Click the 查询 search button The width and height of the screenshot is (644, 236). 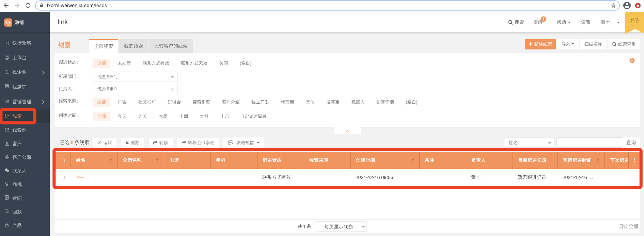(631, 143)
